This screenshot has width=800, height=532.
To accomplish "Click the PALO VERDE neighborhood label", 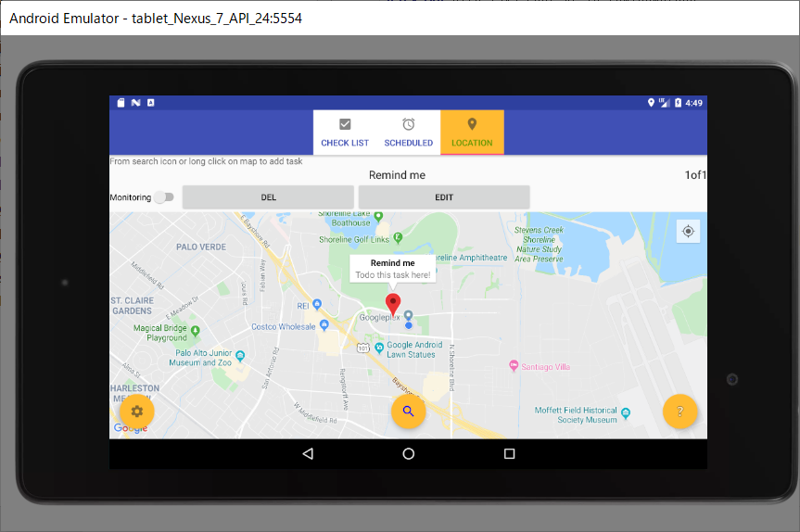I will click(x=201, y=247).
